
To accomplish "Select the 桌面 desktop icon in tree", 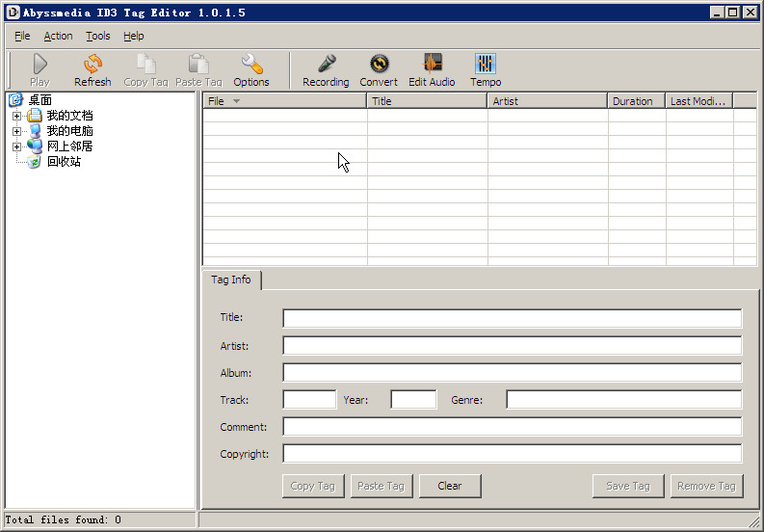I will pyautogui.click(x=16, y=100).
